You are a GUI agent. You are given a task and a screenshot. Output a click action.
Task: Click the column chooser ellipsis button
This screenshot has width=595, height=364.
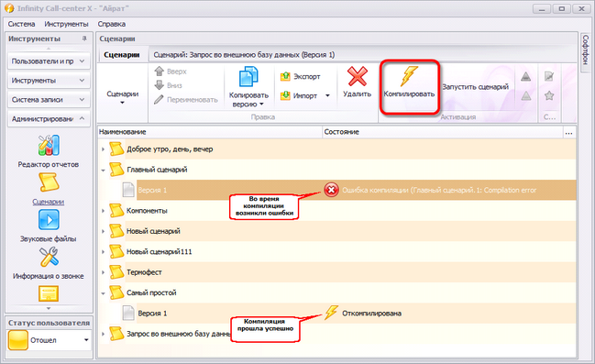tap(568, 132)
